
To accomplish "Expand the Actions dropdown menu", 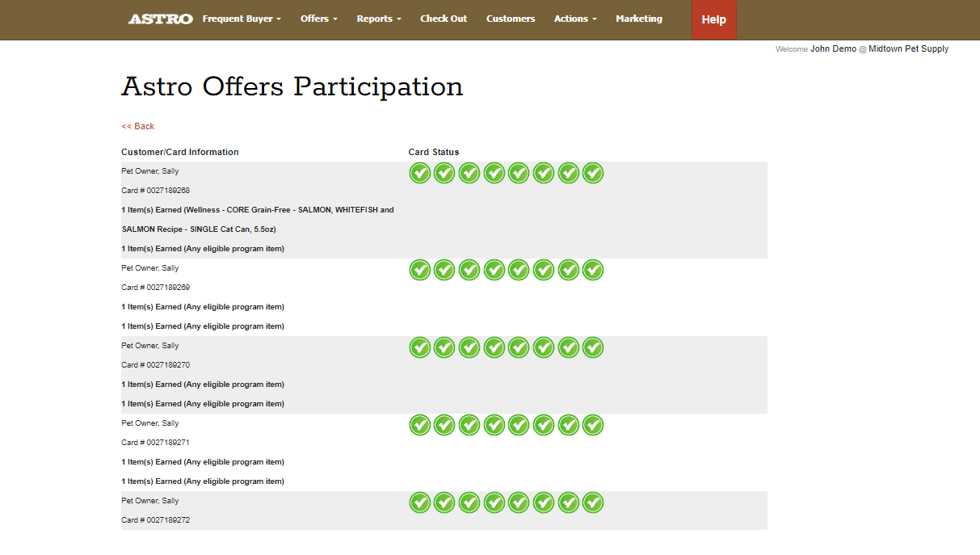I will [x=575, y=19].
